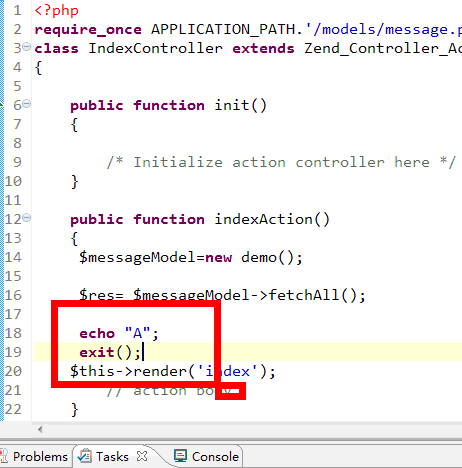Click the Tasks tab checklist icon
This screenshot has height=468, width=462.
click(85, 456)
